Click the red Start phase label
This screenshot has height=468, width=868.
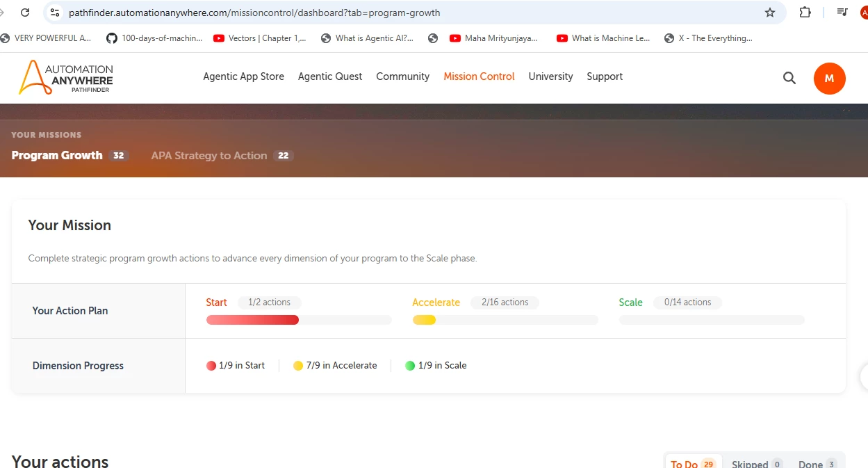pos(216,302)
